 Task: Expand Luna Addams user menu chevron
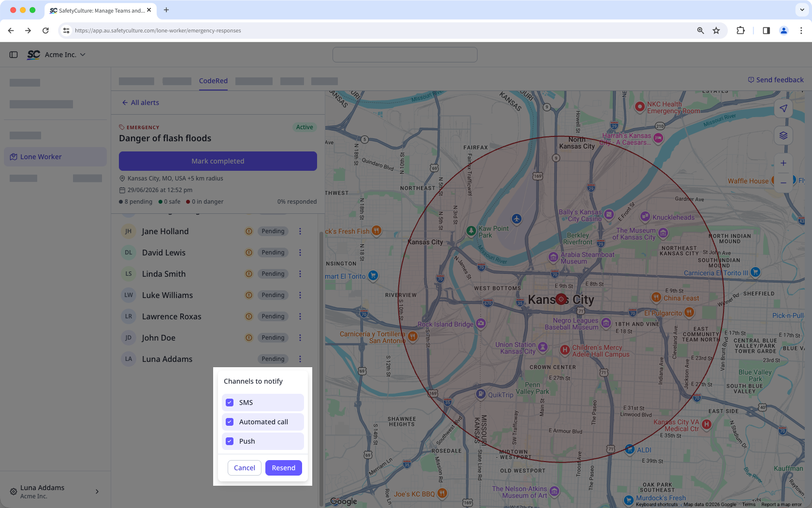[97, 492]
